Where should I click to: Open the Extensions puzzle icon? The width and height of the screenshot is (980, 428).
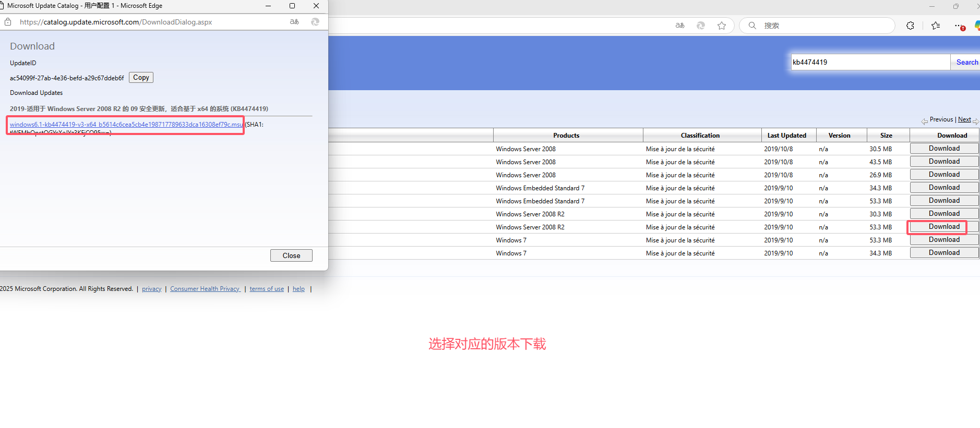tap(911, 26)
